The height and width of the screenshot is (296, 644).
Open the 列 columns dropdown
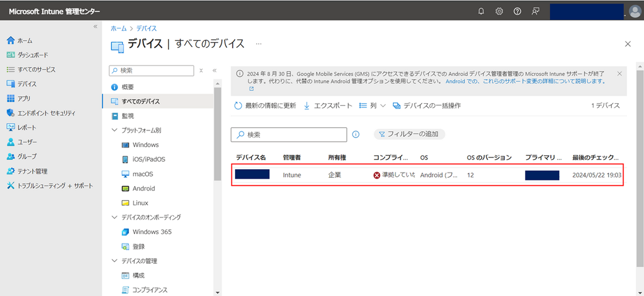(x=372, y=105)
